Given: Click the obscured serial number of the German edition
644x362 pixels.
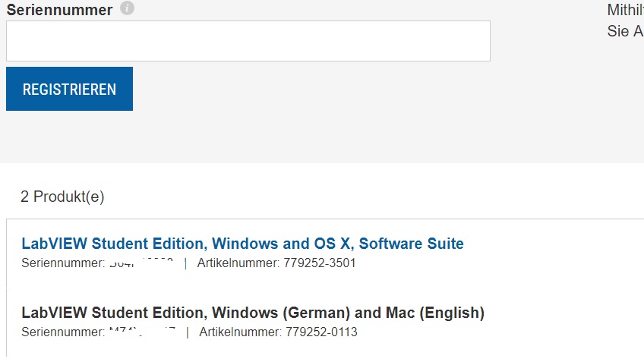Looking at the screenshot, I should (143, 332).
